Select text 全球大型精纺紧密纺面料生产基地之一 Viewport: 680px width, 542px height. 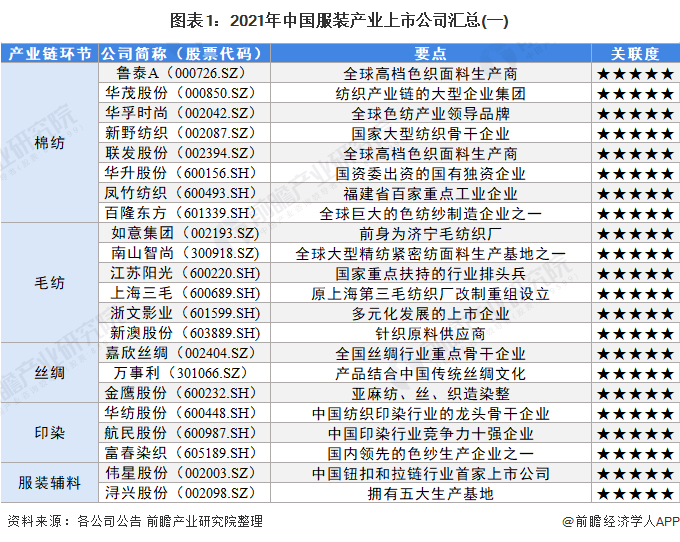tap(431, 254)
